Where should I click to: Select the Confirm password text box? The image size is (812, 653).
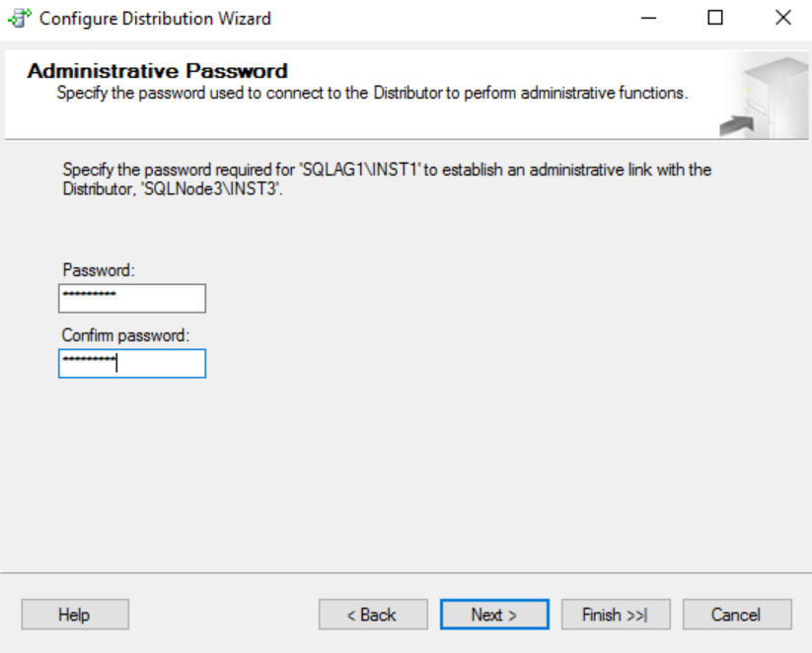[x=132, y=363]
